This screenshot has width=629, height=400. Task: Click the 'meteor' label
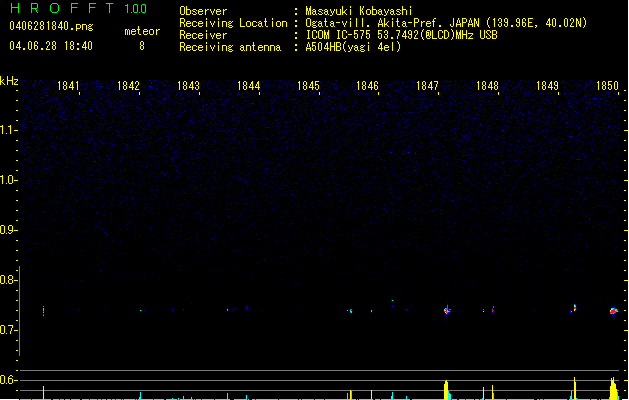coord(142,31)
